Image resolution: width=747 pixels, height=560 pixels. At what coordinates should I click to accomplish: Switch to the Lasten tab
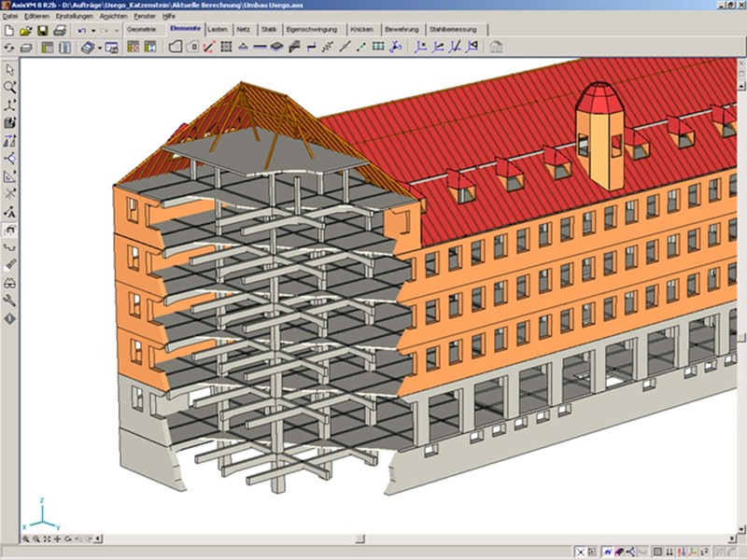(217, 30)
